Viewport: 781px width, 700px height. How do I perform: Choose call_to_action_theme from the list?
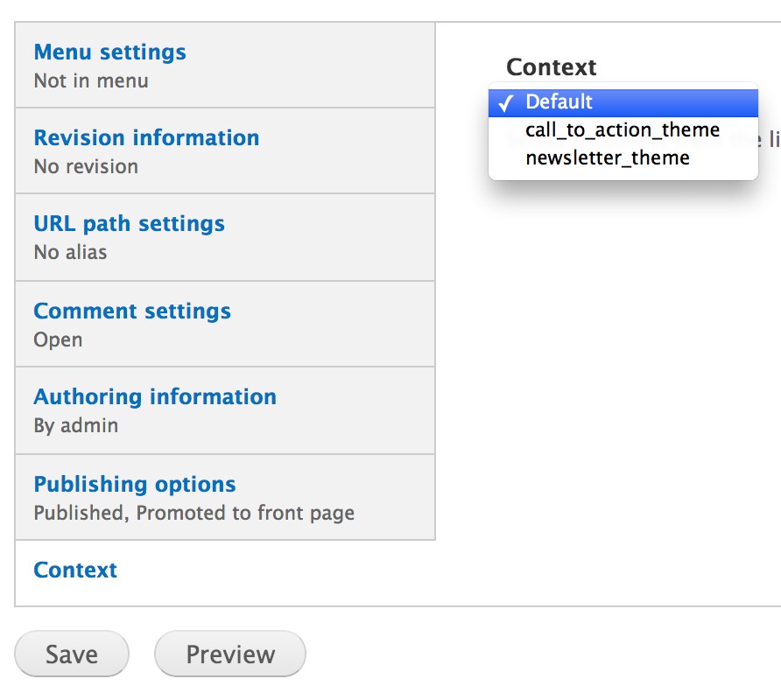pyautogui.click(x=622, y=129)
